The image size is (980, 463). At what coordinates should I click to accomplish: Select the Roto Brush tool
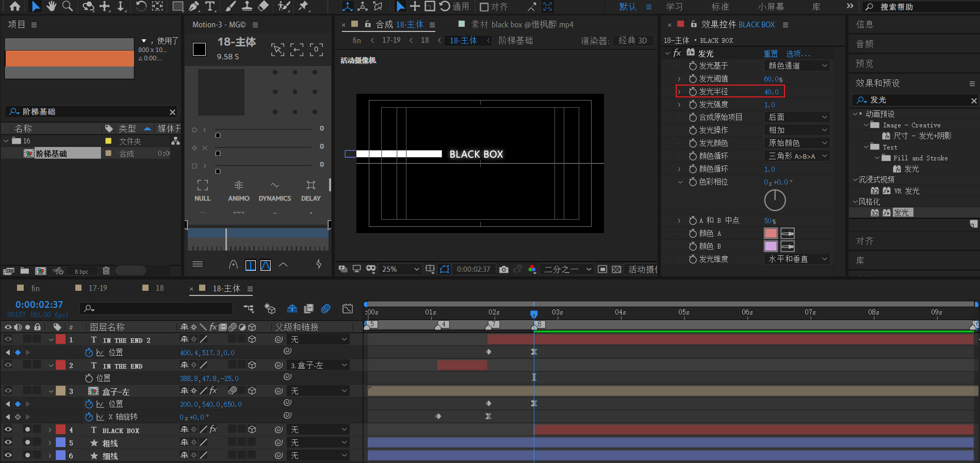click(284, 7)
